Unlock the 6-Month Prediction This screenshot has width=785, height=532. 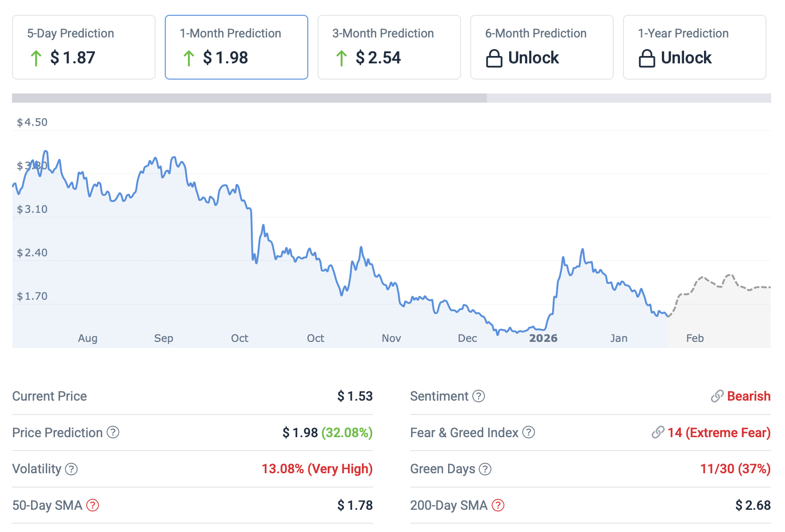(533, 58)
